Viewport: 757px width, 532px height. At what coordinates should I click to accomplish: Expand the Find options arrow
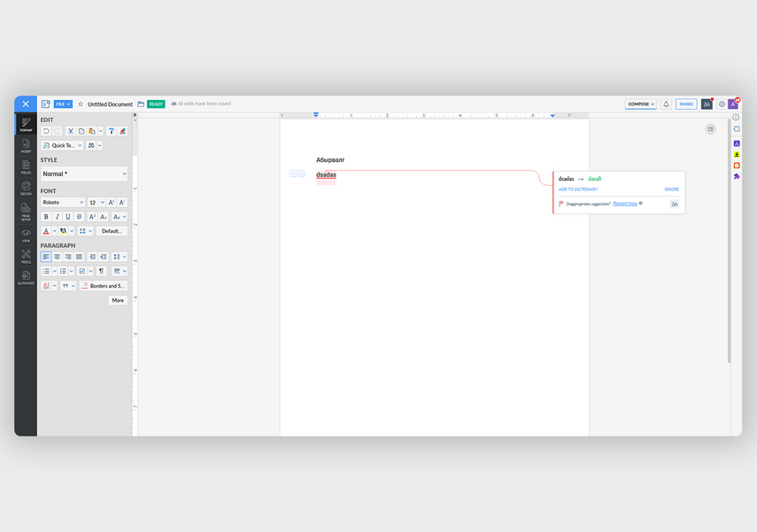click(100, 145)
